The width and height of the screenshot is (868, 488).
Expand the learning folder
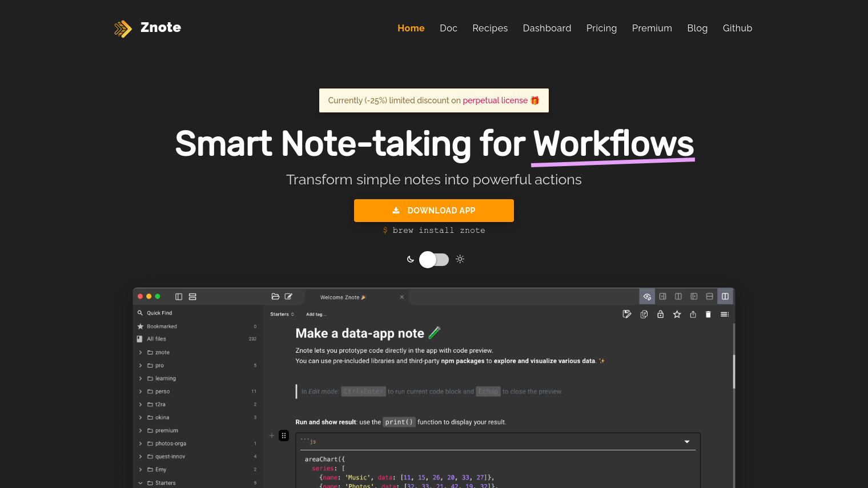coord(140,378)
